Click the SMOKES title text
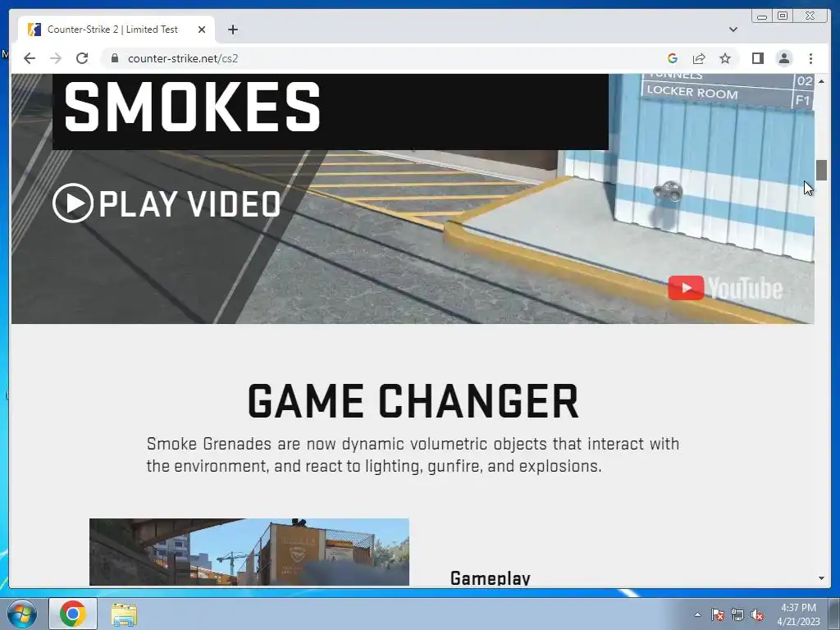 [x=192, y=107]
